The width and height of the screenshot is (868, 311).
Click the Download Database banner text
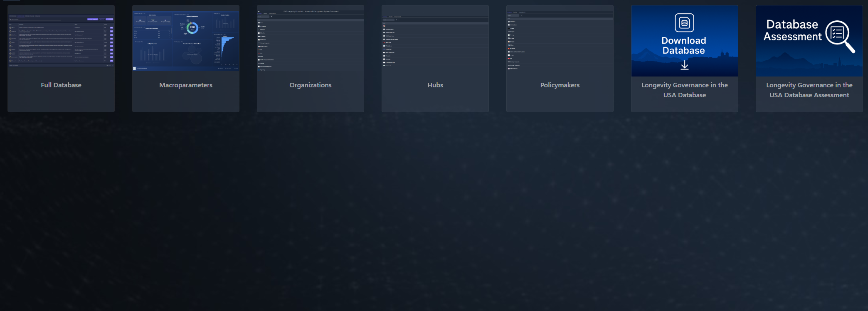[x=684, y=46]
